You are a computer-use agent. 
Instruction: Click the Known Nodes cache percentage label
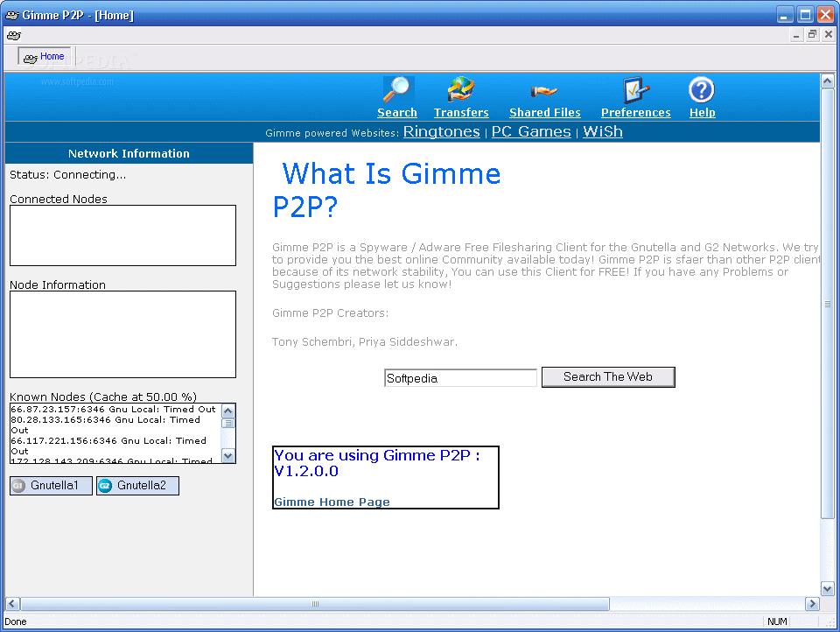(103, 397)
